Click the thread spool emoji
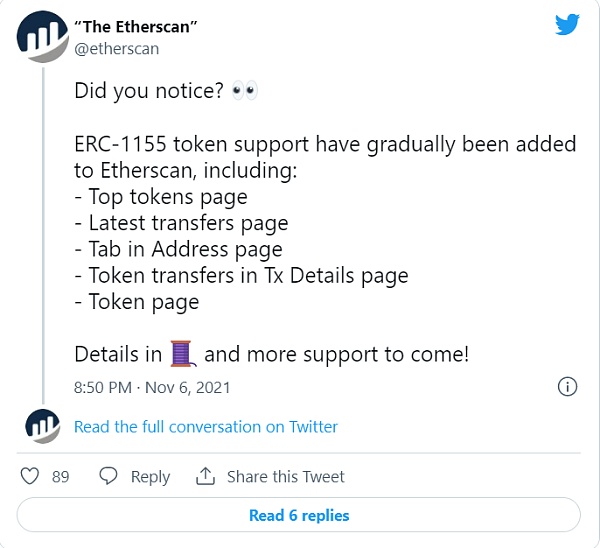The height and width of the screenshot is (548, 600). click(x=181, y=353)
